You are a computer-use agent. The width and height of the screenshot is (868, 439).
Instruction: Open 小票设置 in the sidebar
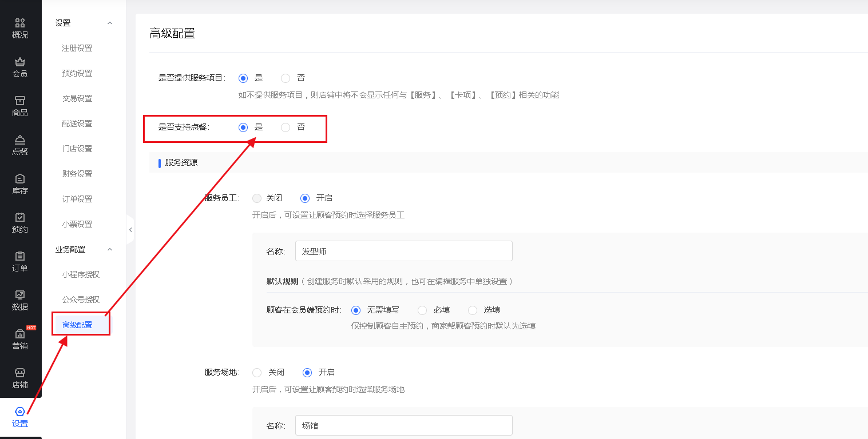[x=77, y=224]
